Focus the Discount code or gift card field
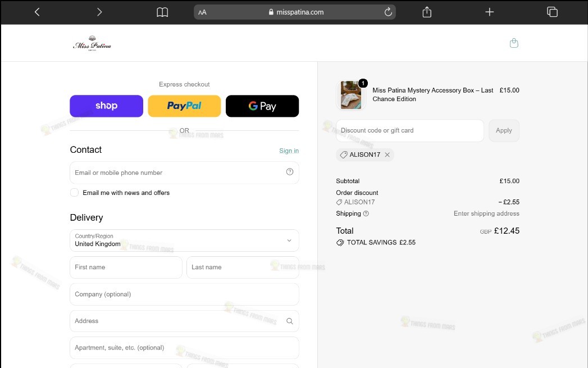 point(410,130)
